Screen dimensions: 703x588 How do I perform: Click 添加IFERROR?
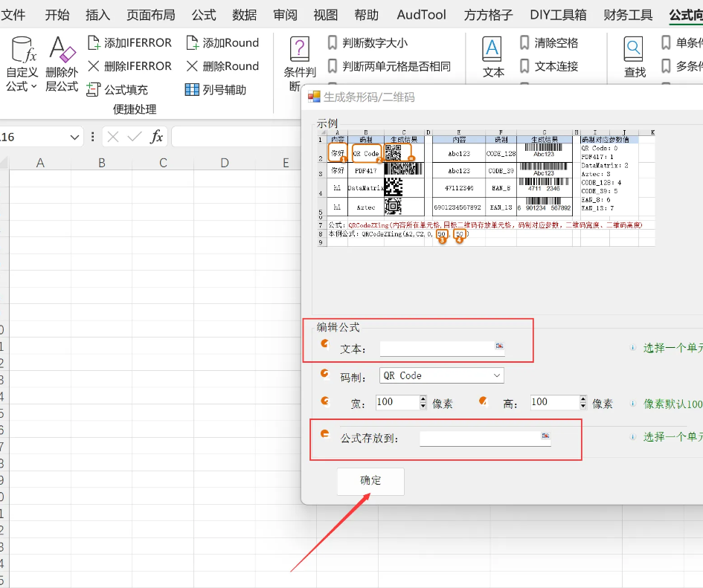[x=129, y=43]
